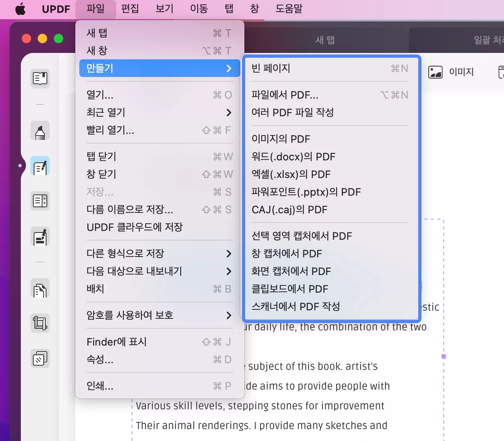Choose 인쇄... menu entry

click(159, 386)
